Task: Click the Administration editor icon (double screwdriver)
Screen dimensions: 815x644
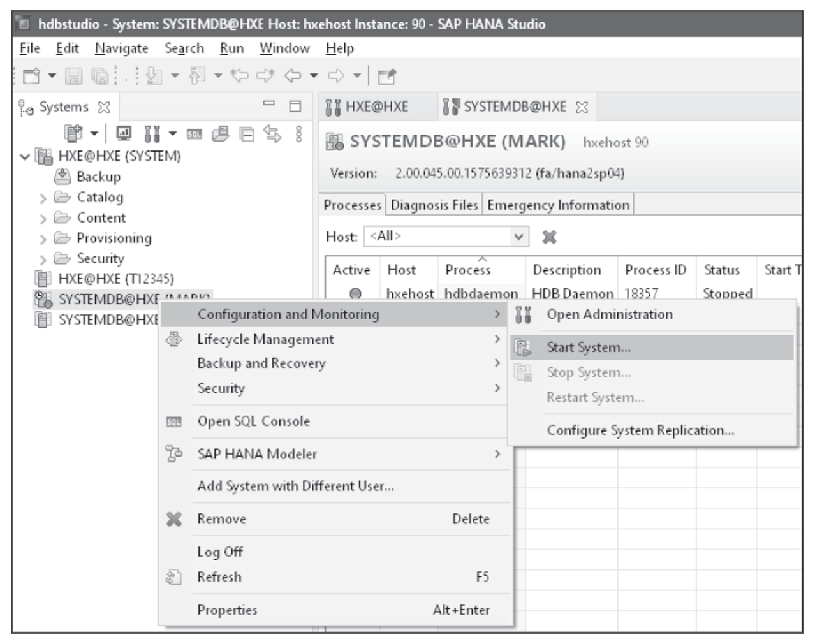Action: click(152, 133)
